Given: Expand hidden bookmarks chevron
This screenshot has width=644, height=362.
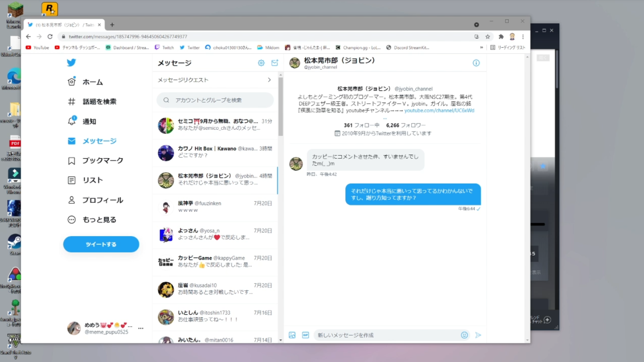Looking at the screenshot, I should pyautogui.click(x=482, y=47).
